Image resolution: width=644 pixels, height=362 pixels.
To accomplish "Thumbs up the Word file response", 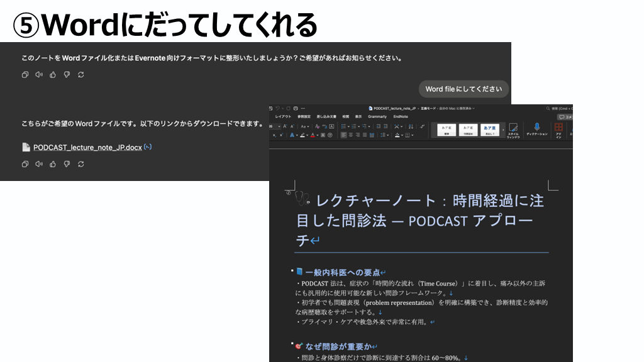I will click(x=53, y=164).
